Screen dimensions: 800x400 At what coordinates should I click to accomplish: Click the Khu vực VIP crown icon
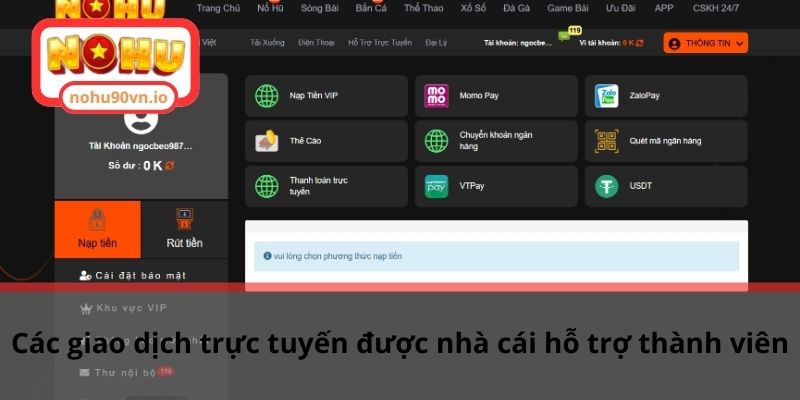tap(85, 308)
